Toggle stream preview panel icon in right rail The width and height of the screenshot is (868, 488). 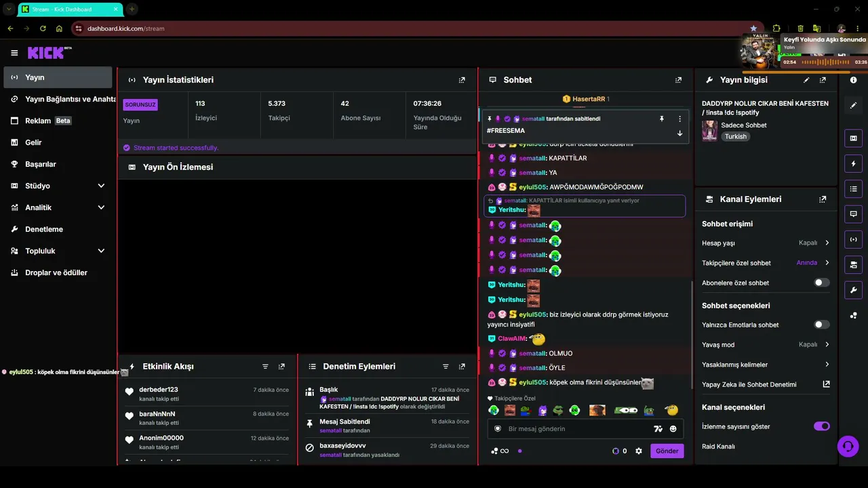pyautogui.click(x=853, y=139)
